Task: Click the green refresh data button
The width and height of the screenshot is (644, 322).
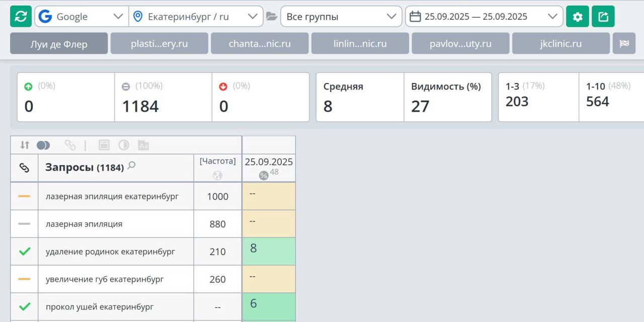Action: pyautogui.click(x=21, y=17)
